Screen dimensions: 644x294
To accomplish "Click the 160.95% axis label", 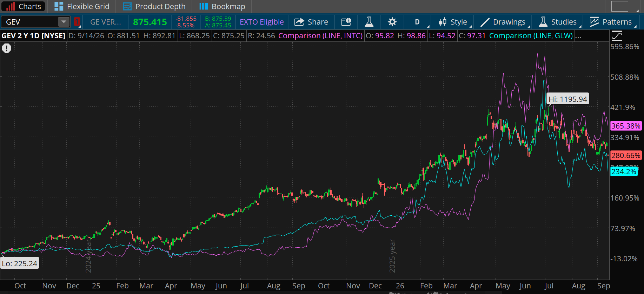I will (625, 198).
